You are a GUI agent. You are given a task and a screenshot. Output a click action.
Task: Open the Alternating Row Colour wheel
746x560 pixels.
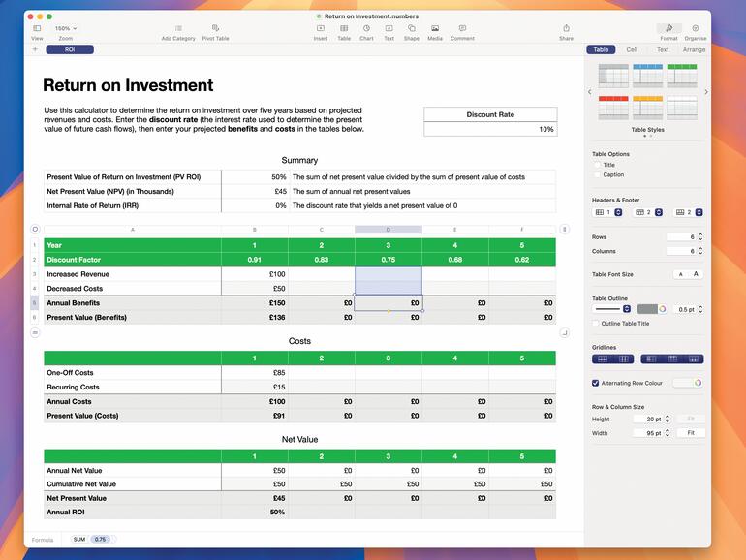pos(698,383)
